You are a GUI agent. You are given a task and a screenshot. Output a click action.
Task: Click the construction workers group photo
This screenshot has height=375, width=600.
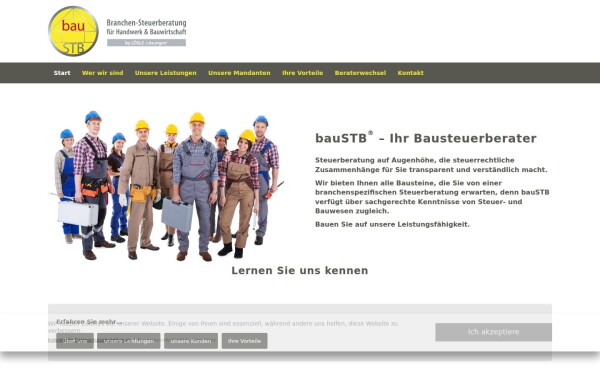167,186
